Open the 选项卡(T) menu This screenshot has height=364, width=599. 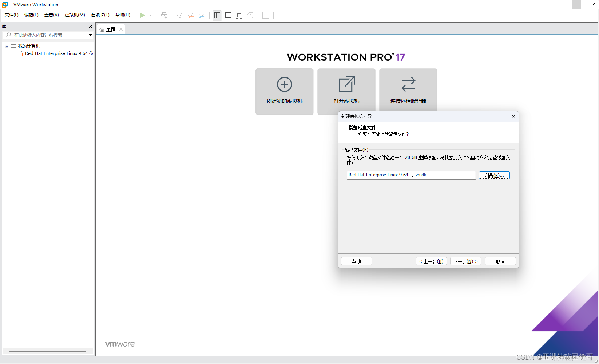coord(100,15)
